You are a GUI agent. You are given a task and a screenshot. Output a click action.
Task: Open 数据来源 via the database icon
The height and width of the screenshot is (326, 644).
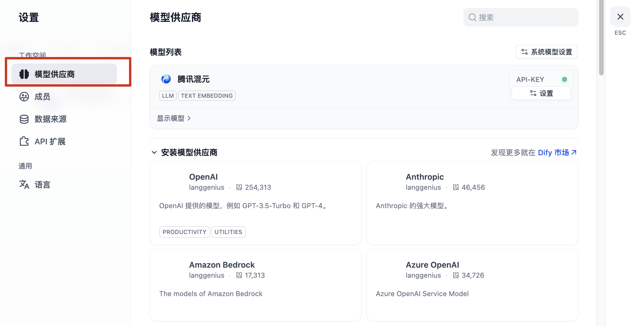[24, 119]
